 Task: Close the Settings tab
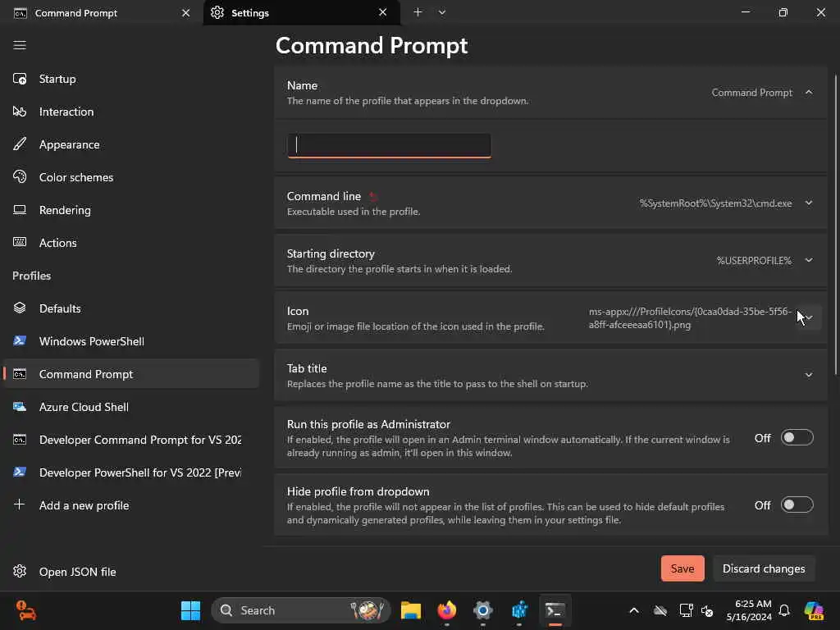pyautogui.click(x=382, y=12)
